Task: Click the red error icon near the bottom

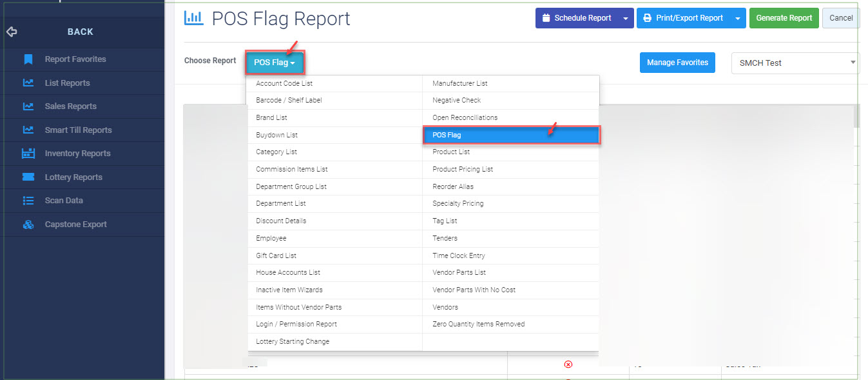Action: pos(568,365)
